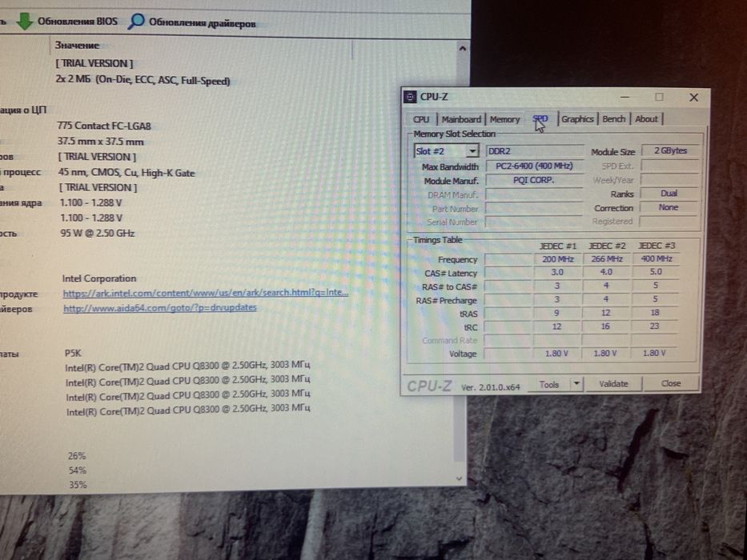Click the driver updates magnifier icon
The height and width of the screenshot is (560, 747).
[x=136, y=21]
